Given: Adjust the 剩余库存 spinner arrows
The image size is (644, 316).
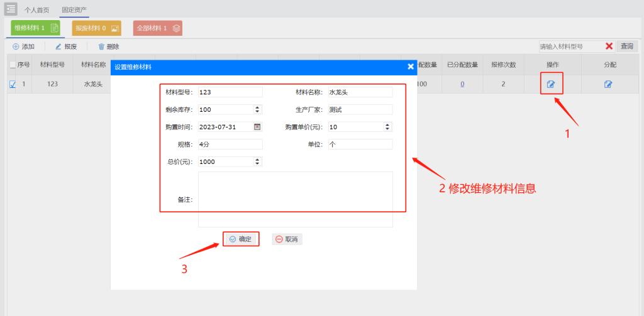Looking at the screenshot, I should click(257, 109).
